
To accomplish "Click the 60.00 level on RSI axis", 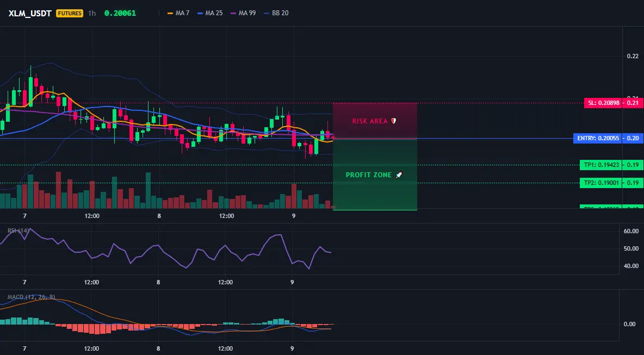I will tap(631, 231).
